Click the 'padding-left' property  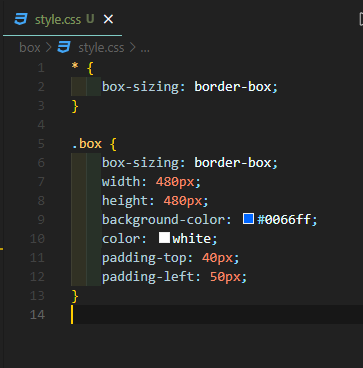[148, 277]
